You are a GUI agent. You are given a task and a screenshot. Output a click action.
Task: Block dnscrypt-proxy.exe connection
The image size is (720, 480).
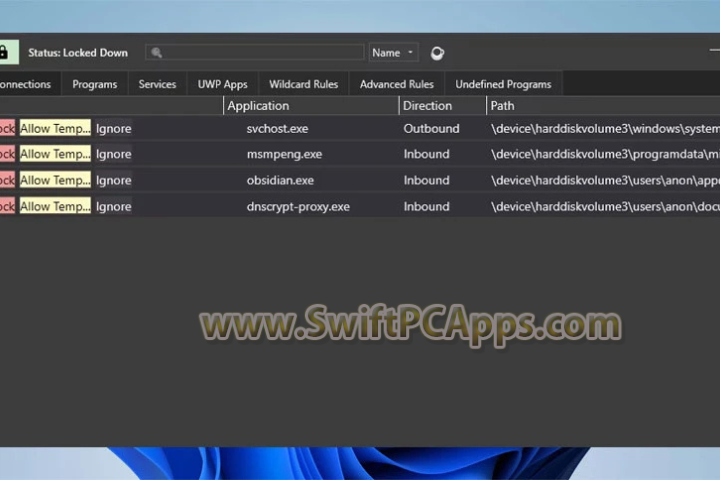7,206
